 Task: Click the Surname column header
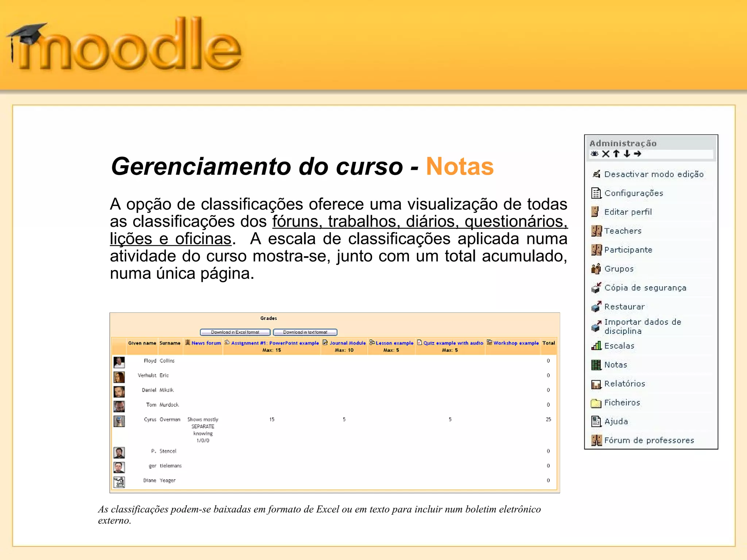coord(170,343)
